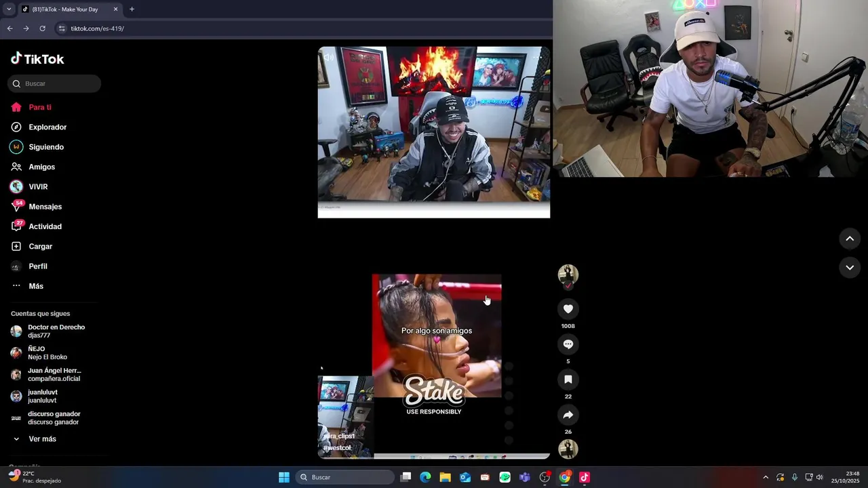Open comments on the video
Screen dimensions: 868x488
pos(568,344)
